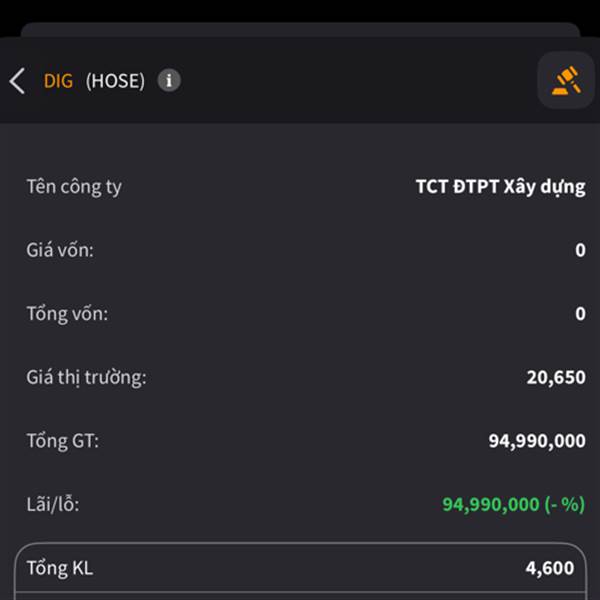Viewport: 600px width, 600px height.
Task: Click the Giá thị trường label
Action: (86, 377)
